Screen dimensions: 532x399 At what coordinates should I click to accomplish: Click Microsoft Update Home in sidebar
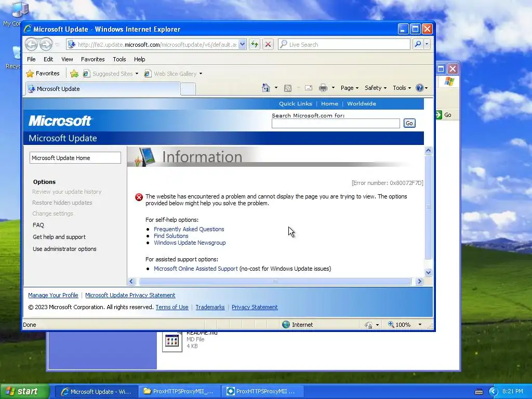(x=75, y=158)
